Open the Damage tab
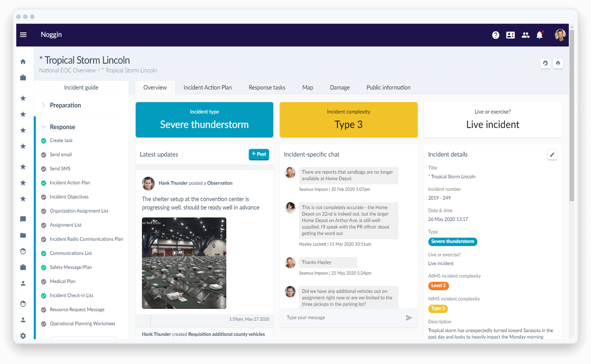591x364 pixels. 339,88
